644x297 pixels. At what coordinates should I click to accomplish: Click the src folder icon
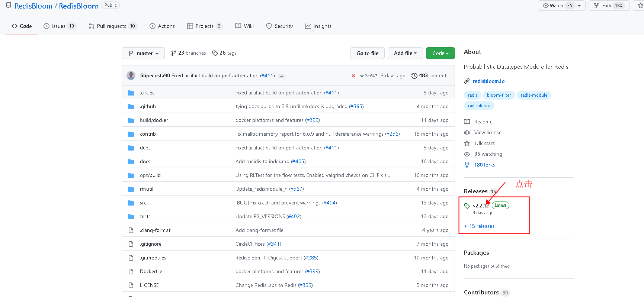click(131, 203)
